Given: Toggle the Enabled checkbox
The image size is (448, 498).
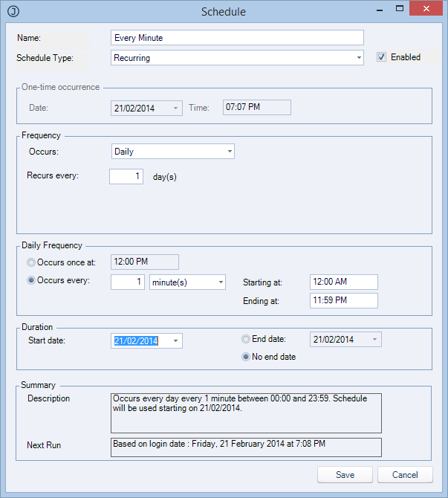Looking at the screenshot, I should tap(382, 57).
